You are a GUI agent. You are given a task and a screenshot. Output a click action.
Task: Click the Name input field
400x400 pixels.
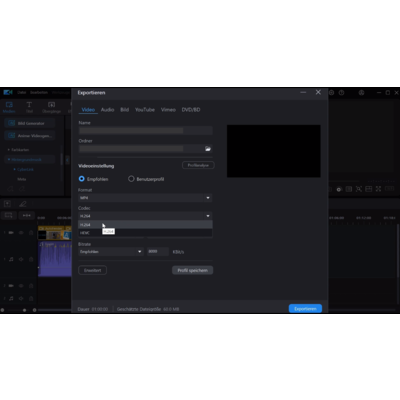[145, 131]
